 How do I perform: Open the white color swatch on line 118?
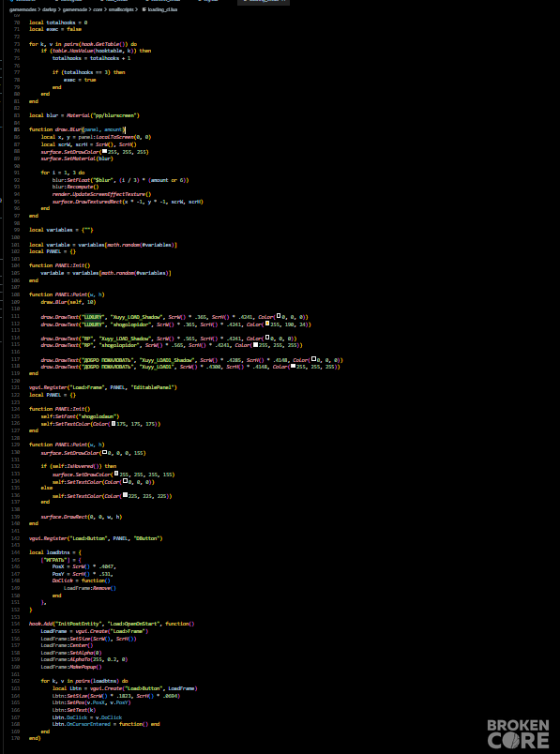coord(293,367)
